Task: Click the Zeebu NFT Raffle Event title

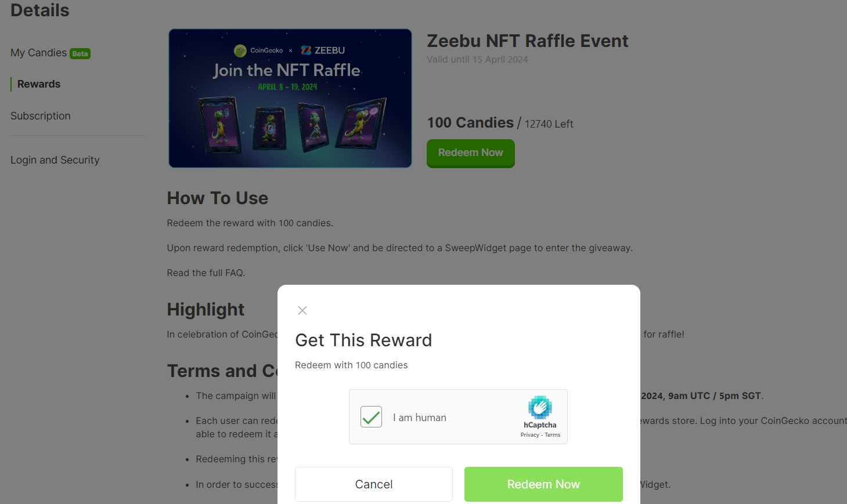Action: click(528, 41)
